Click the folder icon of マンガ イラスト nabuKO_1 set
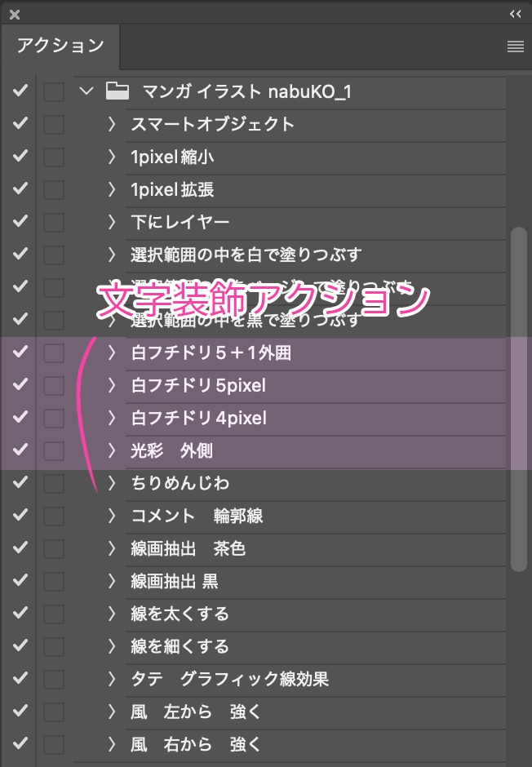The image size is (532, 767). click(x=117, y=91)
